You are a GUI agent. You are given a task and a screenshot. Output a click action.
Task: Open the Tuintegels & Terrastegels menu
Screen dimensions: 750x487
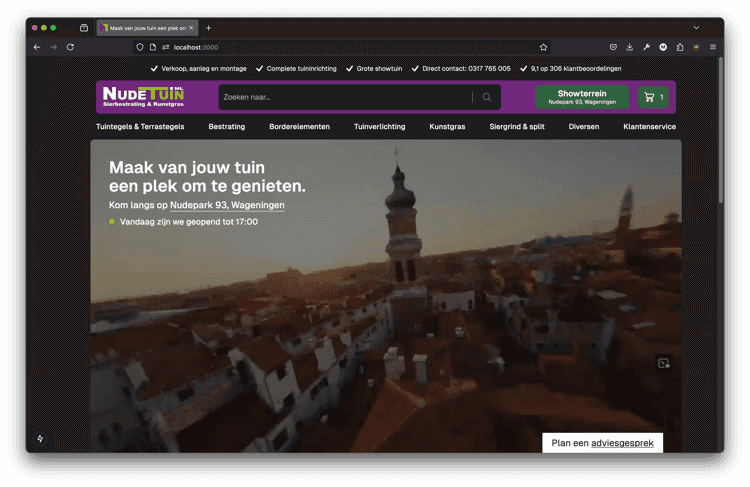click(140, 127)
